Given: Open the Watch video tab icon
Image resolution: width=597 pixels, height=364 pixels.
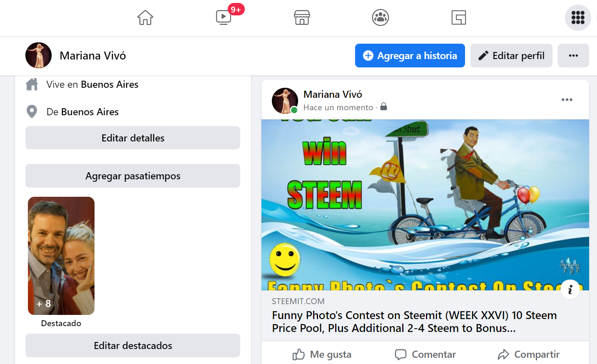Looking at the screenshot, I should [x=224, y=17].
